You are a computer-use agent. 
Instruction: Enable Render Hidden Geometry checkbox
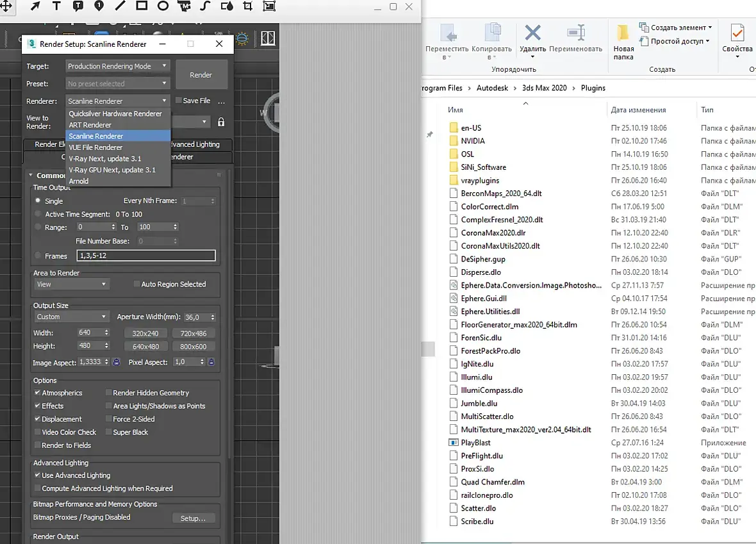108,393
